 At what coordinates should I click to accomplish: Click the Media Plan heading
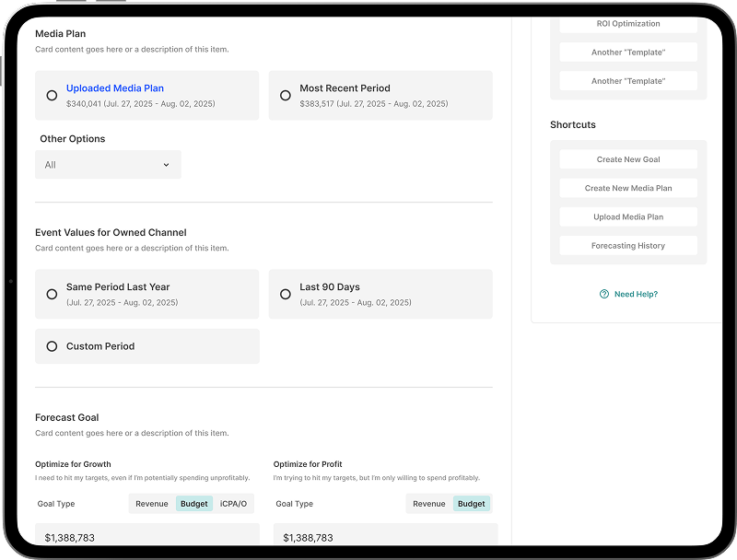[60, 34]
